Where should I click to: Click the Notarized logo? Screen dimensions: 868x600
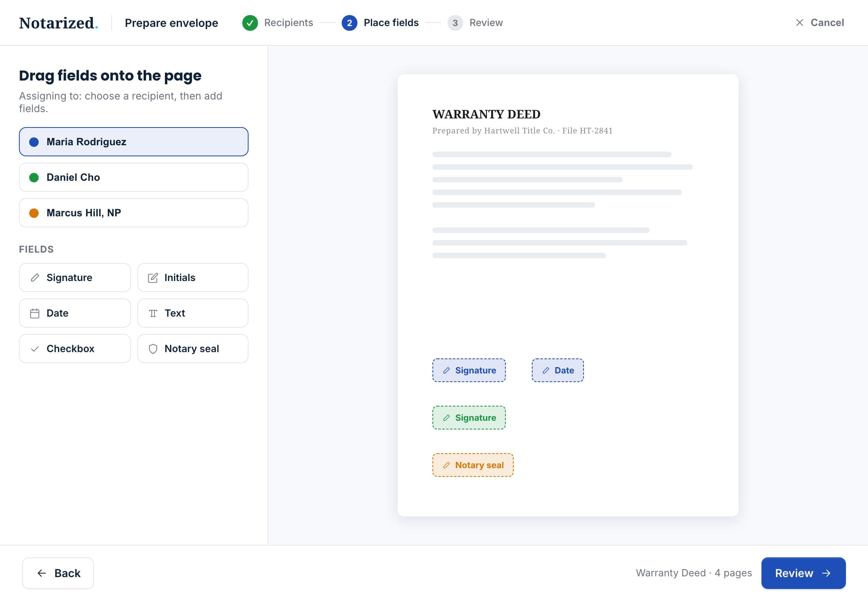[58, 23]
